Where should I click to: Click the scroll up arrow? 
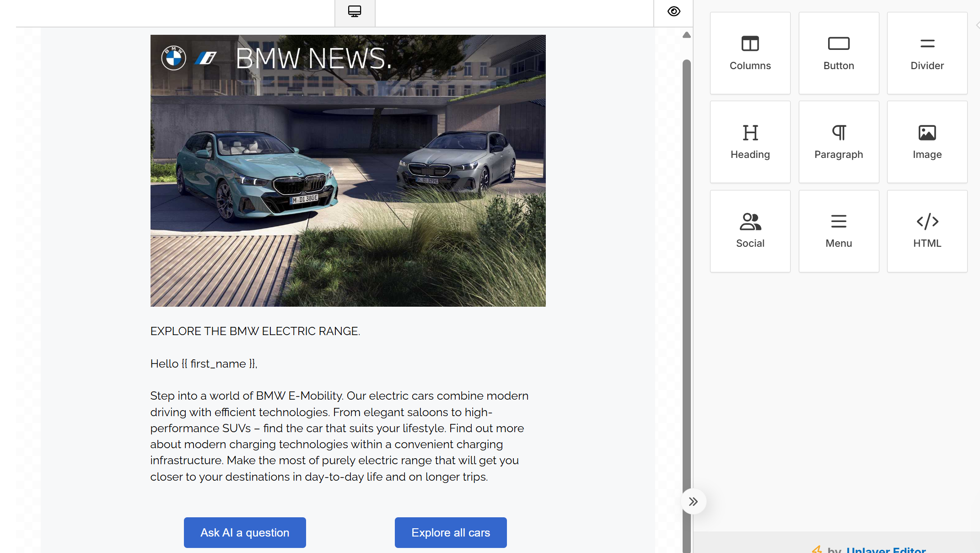point(686,35)
